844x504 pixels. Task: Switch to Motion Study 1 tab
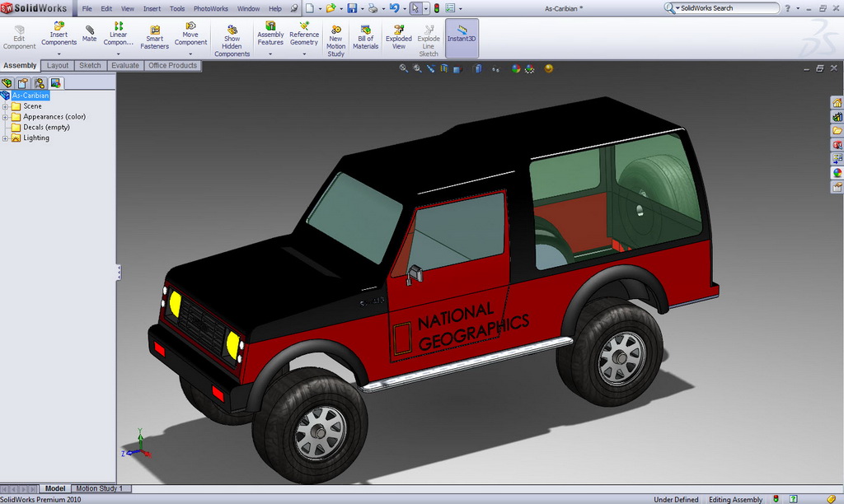[99, 488]
